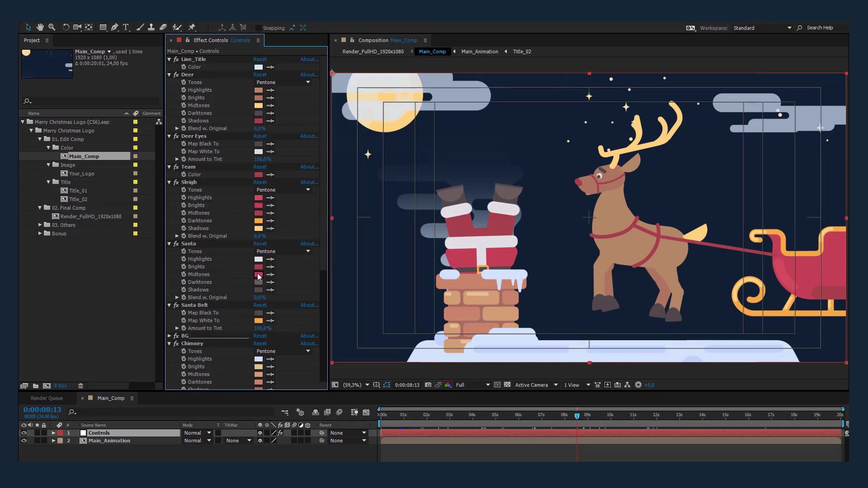Select the Puppet Pin tool

[x=192, y=28]
